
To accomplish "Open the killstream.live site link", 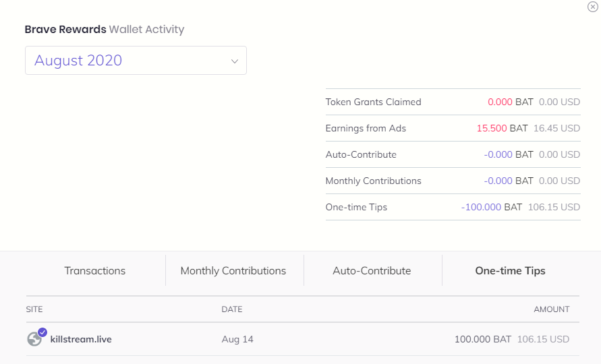I will click(x=81, y=339).
